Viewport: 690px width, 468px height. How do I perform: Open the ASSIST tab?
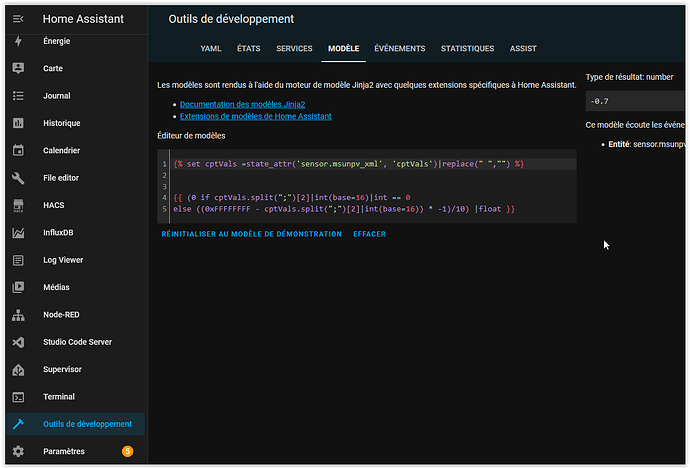pos(523,48)
